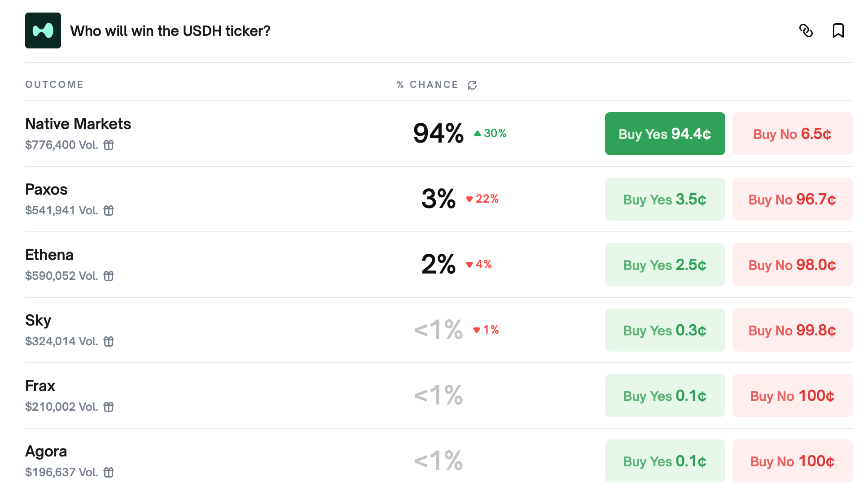Click the rewards gift icon under Paxos
868x504 pixels.
pyautogui.click(x=109, y=211)
